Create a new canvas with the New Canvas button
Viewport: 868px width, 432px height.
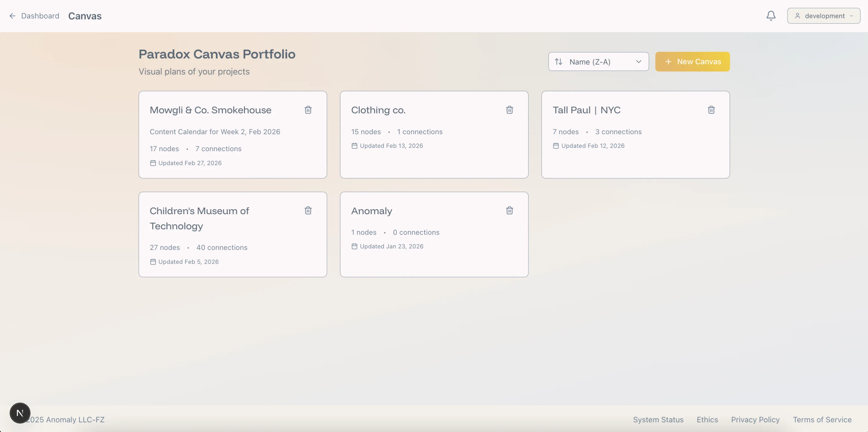[692, 62]
